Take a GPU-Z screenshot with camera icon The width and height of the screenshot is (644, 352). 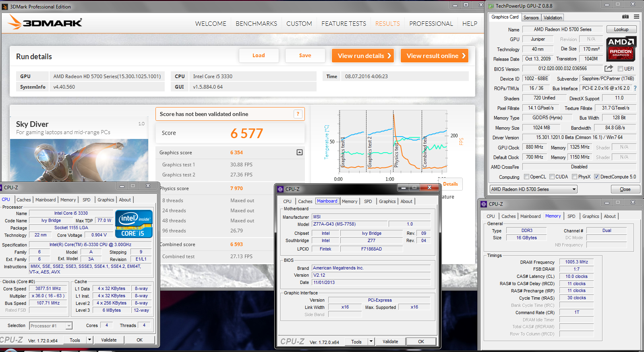[x=625, y=17]
